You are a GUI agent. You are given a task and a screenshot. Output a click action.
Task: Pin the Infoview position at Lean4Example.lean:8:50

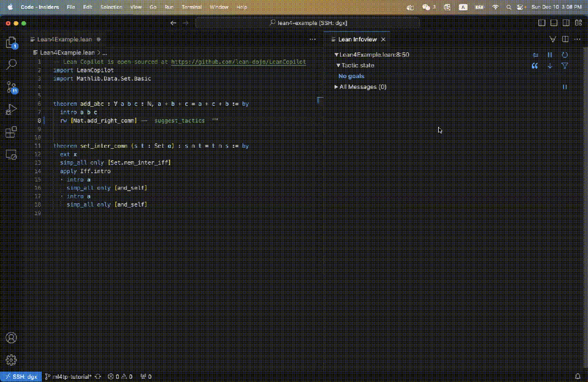535,54
